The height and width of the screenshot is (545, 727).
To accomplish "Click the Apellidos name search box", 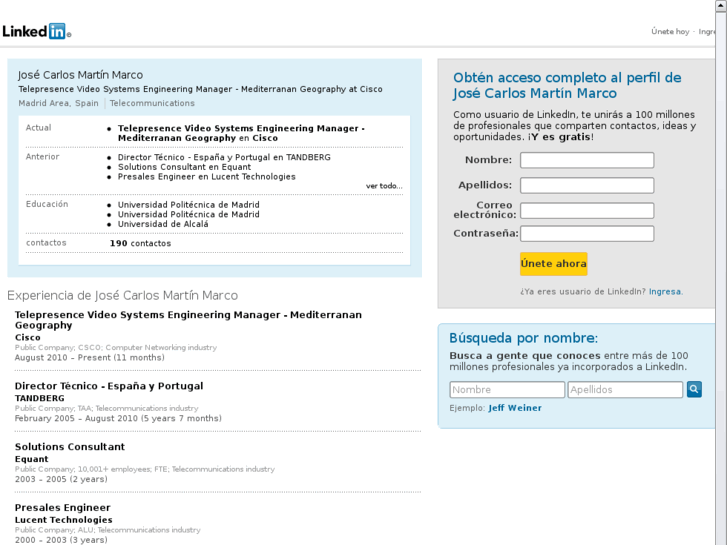I will (625, 390).
